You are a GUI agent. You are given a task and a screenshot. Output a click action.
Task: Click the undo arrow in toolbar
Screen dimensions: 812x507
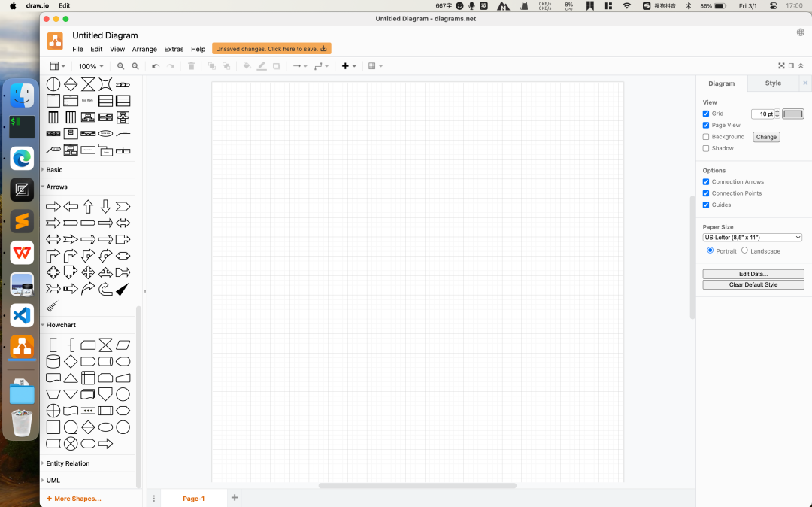156,66
